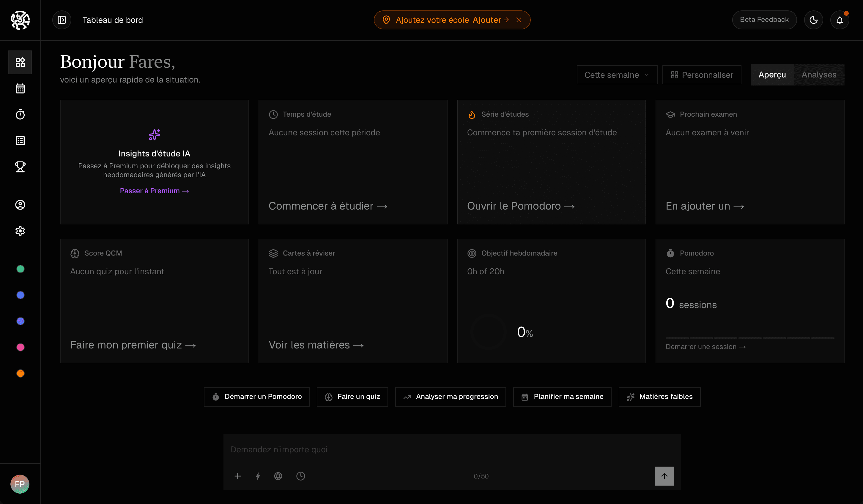This screenshot has height=504, width=863.
Task: Open notifications via the bell icon
Action: pos(839,20)
